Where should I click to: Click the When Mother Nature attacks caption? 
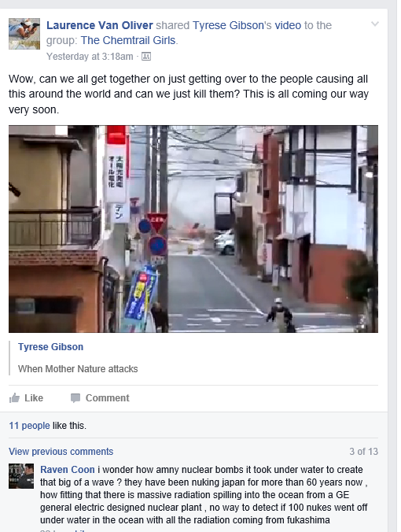78,369
